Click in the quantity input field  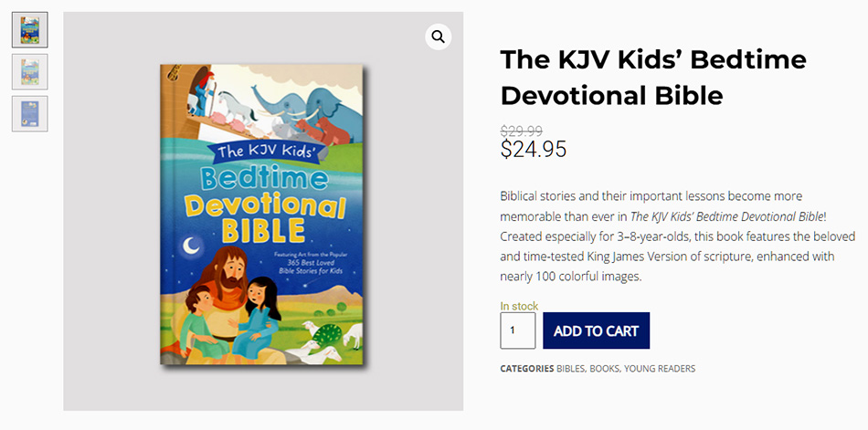click(x=517, y=330)
